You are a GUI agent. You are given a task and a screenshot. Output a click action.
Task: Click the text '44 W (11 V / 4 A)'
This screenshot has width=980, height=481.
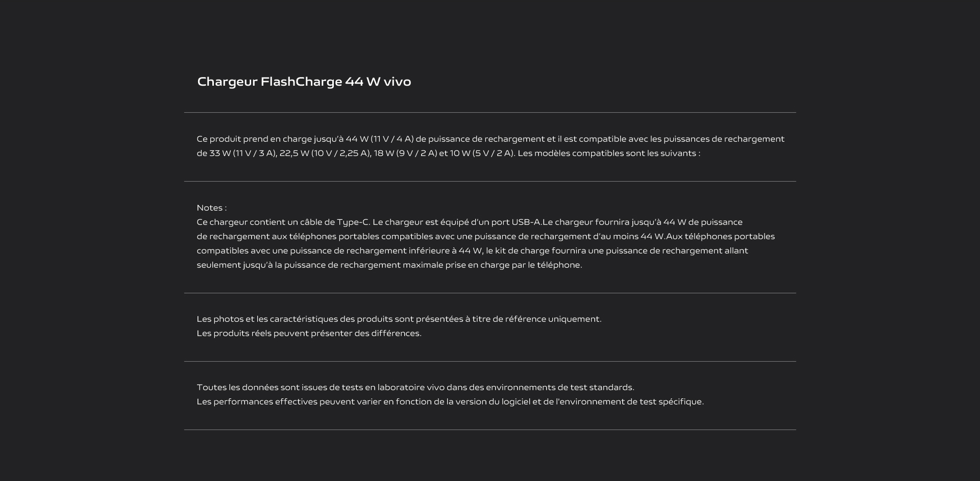379,139
